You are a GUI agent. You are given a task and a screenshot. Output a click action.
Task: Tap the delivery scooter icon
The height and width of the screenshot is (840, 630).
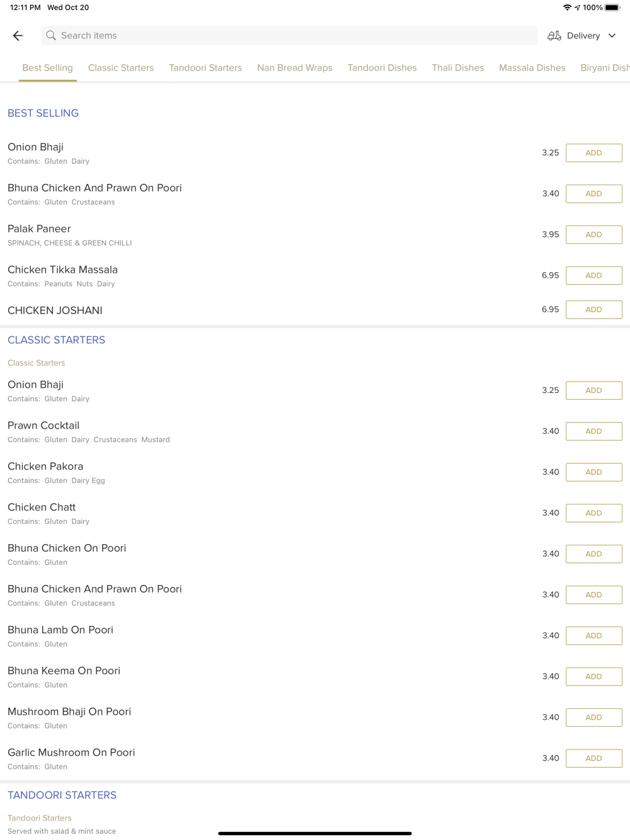point(554,36)
